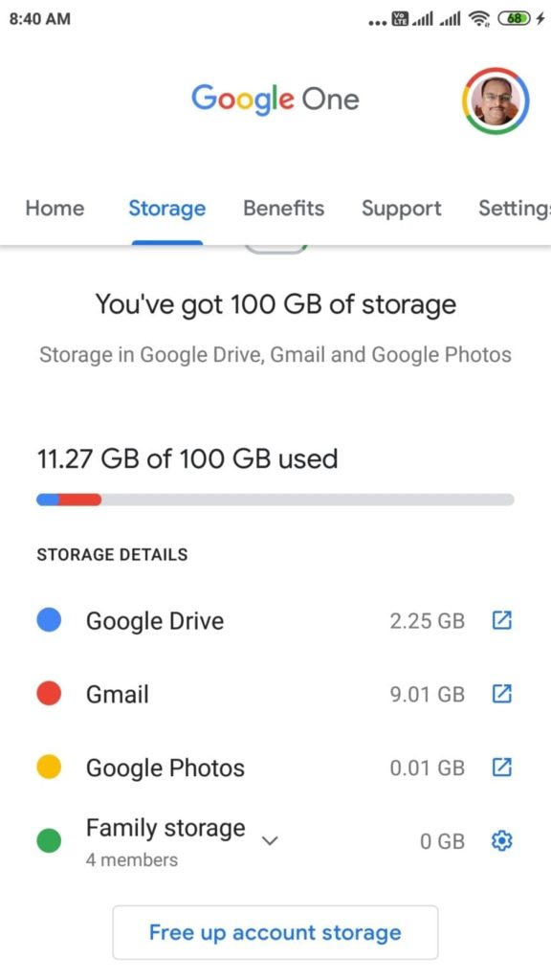This screenshot has width=551, height=980.
Task: Open Google Photos external link icon
Action: point(501,768)
